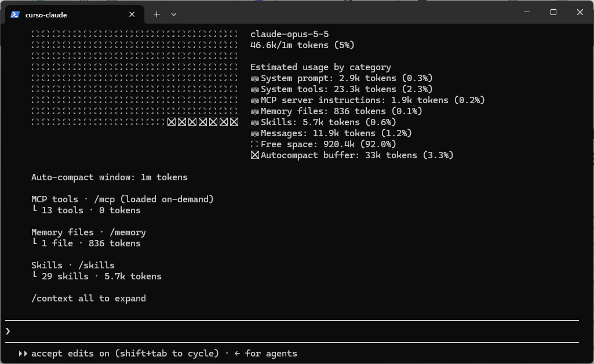Click the MCP server instructions icon
Image resolution: width=594 pixels, height=364 pixels.
click(254, 100)
